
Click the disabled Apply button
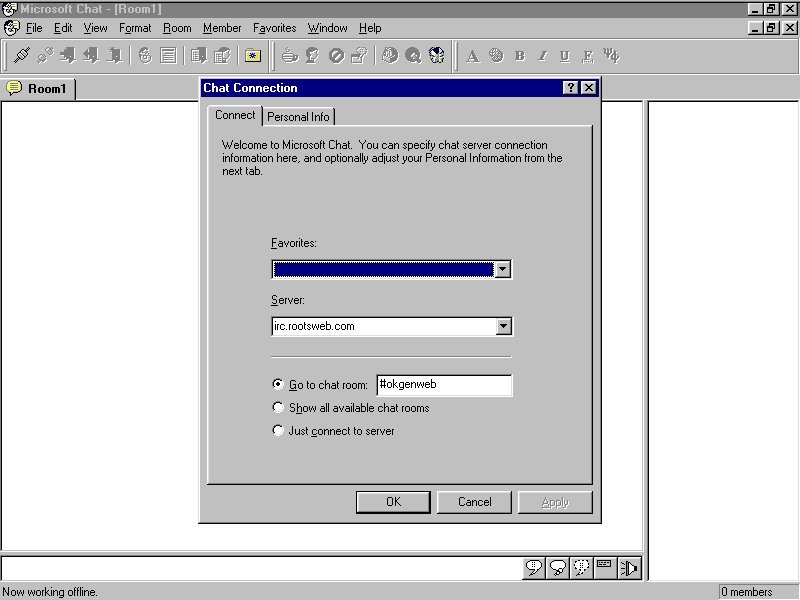(x=555, y=502)
